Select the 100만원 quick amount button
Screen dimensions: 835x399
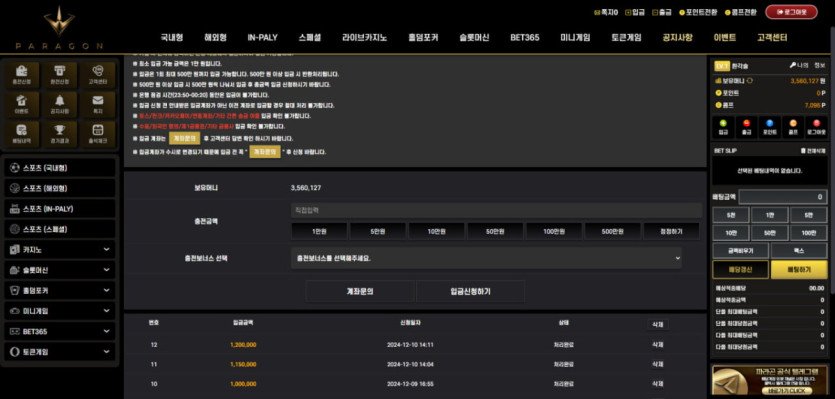[554, 232]
